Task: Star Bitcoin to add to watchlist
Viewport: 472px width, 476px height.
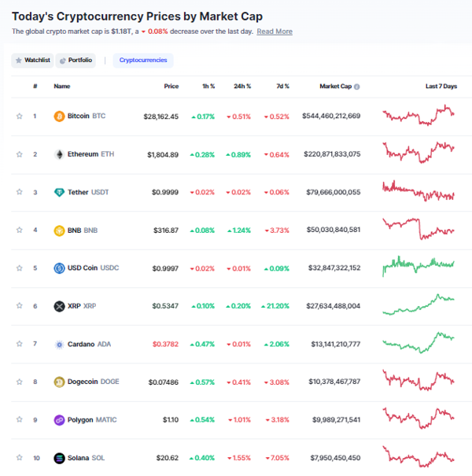Action: pos(20,116)
